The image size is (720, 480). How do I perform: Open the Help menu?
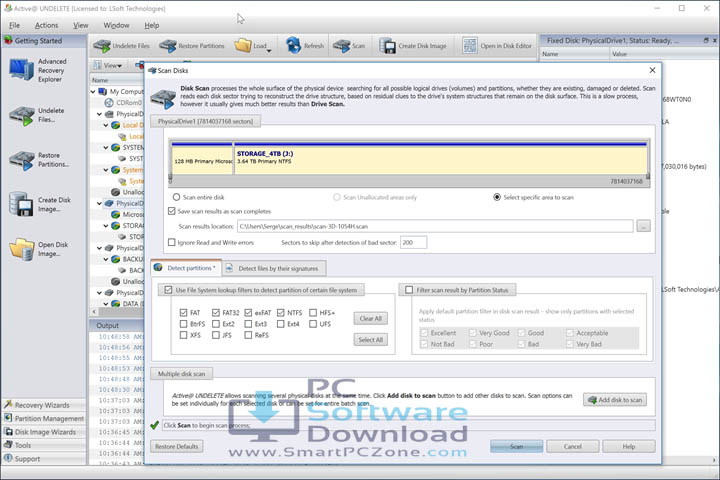(x=152, y=25)
